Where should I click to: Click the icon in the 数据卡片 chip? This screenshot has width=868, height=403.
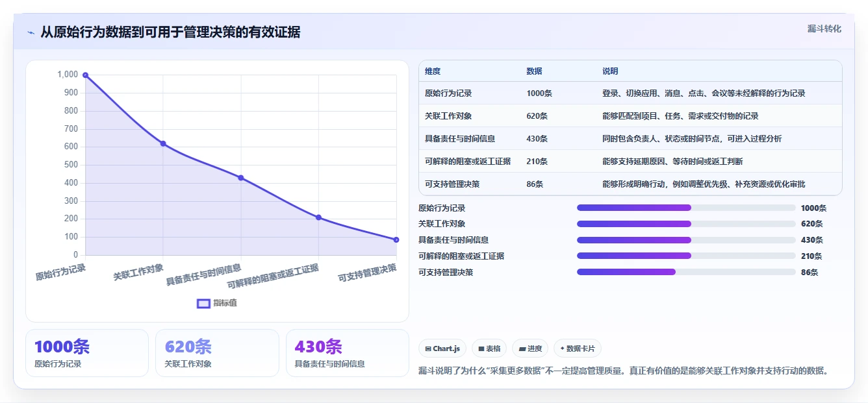pyautogui.click(x=562, y=348)
